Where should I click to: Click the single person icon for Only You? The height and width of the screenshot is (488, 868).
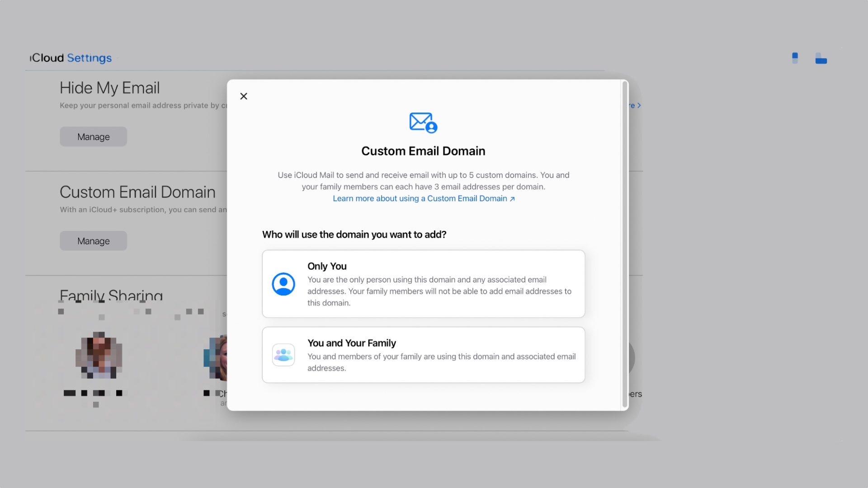283,284
